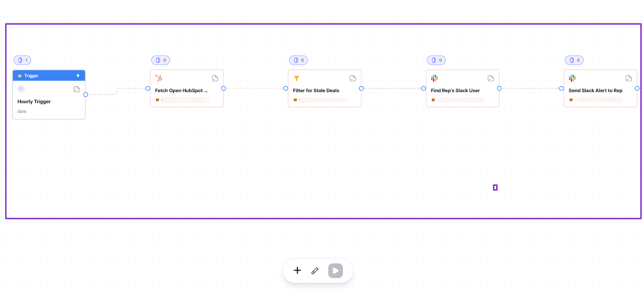This screenshot has height=303, width=644.
Task: Click the status emoji on Send Slack Alert node
Action: pyautogui.click(x=571, y=100)
